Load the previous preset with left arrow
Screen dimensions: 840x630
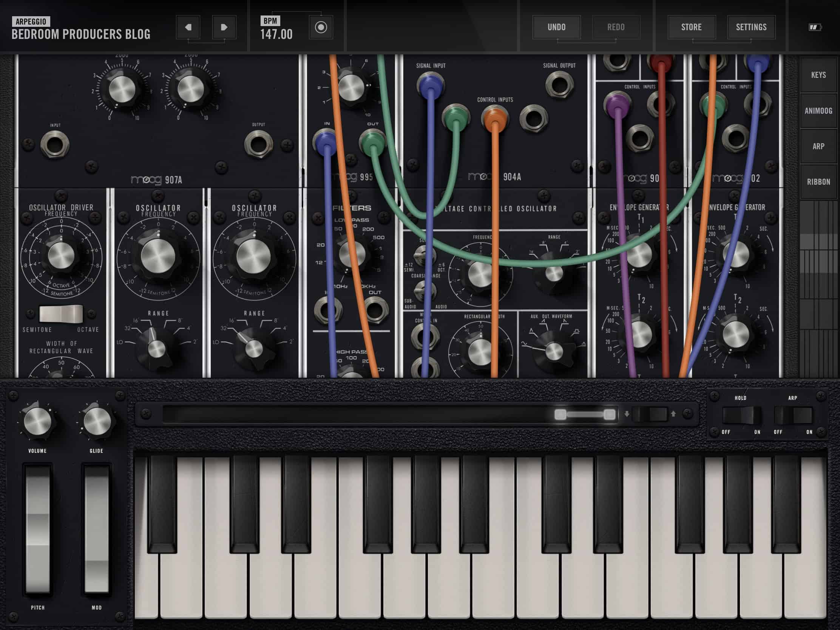click(x=188, y=27)
